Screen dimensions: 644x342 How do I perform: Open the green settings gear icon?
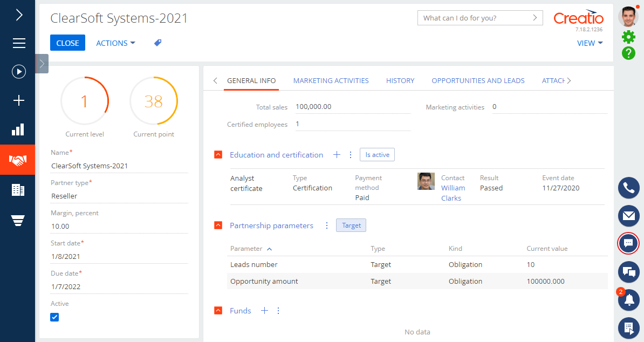click(628, 37)
